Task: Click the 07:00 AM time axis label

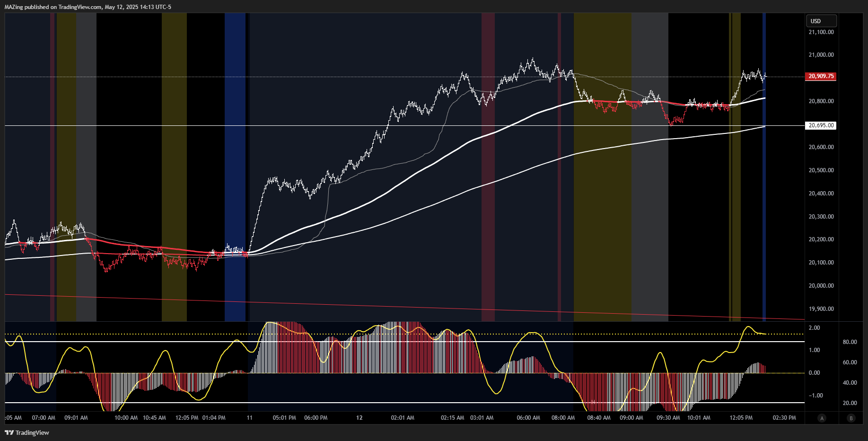Action: 44,418
